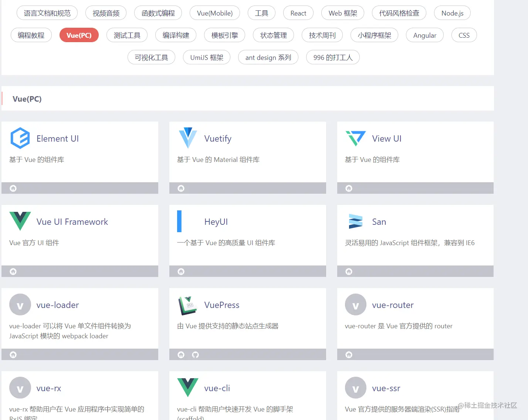Click the VuePress book logo
This screenshot has height=420, width=528.
(x=188, y=305)
